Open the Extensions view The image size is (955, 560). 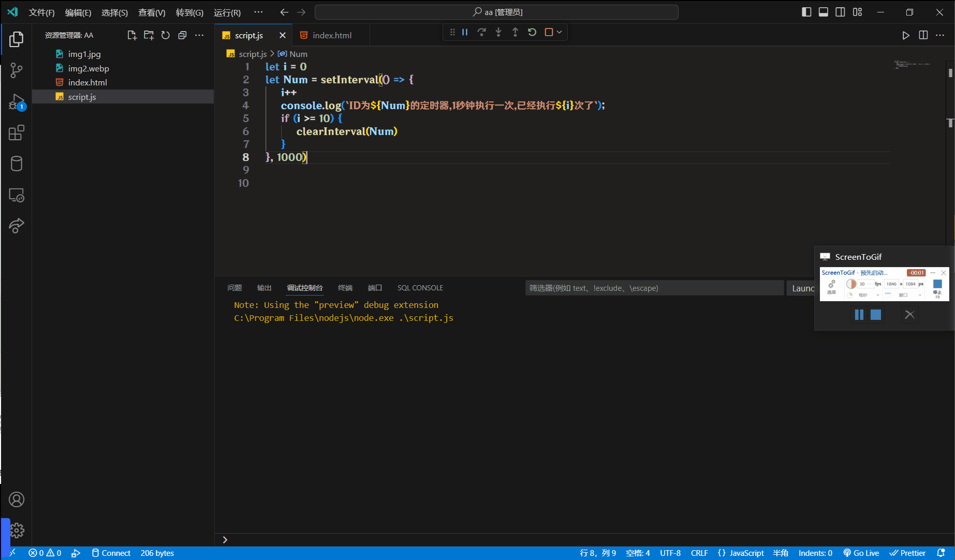[x=17, y=133]
